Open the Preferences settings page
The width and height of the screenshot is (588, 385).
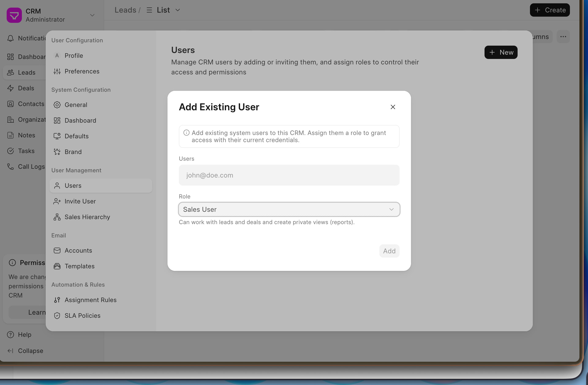(101, 71)
